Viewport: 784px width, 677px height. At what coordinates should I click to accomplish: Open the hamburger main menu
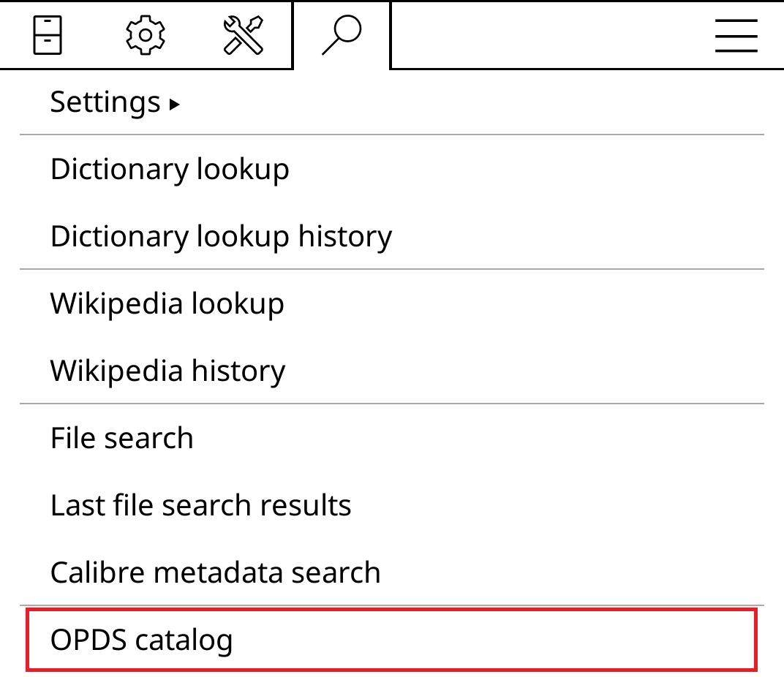click(x=736, y=35)
